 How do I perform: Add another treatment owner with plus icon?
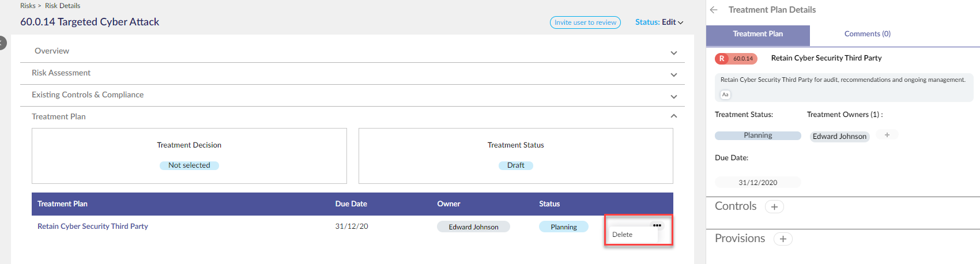[x=887, y=135]
